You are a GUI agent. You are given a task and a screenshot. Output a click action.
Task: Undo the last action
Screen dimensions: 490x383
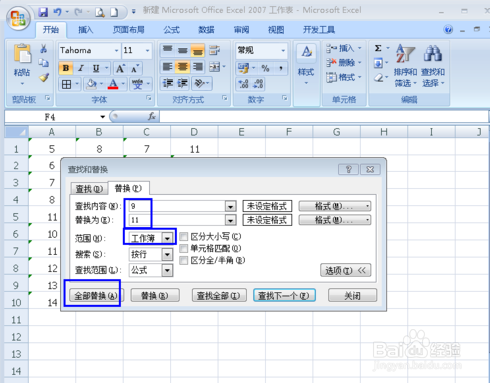coord(58,12)
